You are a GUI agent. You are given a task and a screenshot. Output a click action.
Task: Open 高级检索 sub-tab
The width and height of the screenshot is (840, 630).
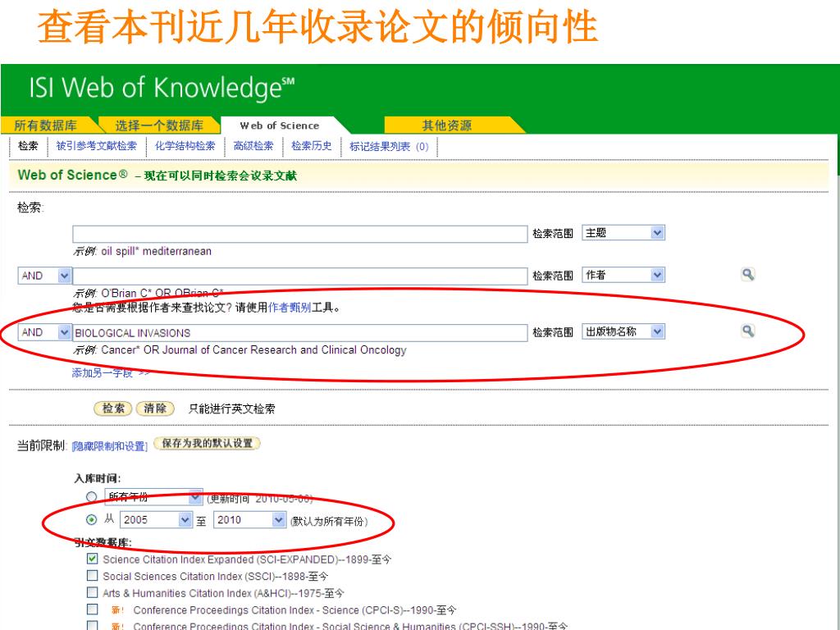(x=253, y=146)
